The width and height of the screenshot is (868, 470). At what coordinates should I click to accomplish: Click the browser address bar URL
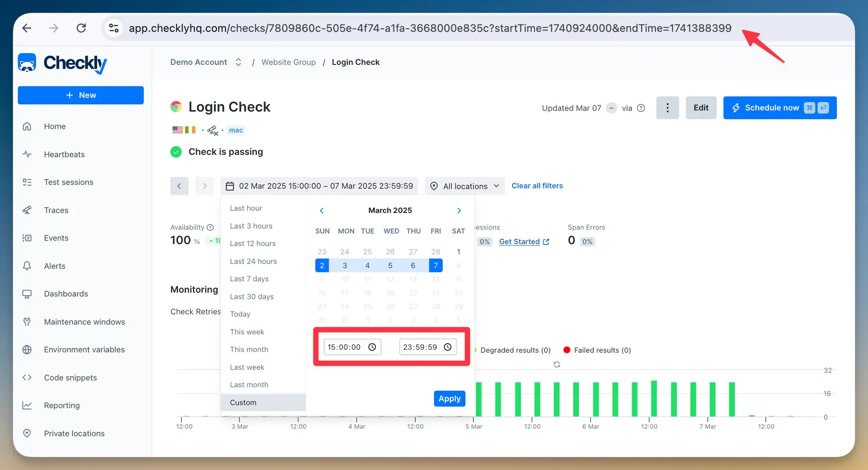tap(430, 28)
